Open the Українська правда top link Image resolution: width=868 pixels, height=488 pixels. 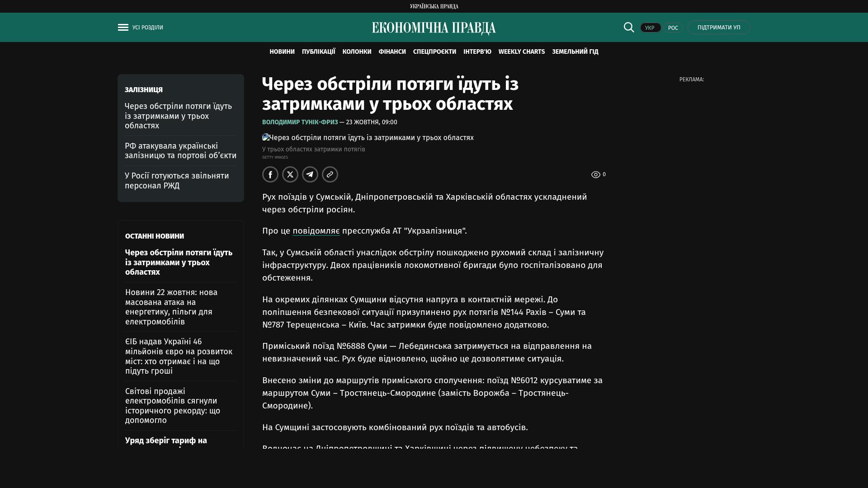[x=434, y=6]
